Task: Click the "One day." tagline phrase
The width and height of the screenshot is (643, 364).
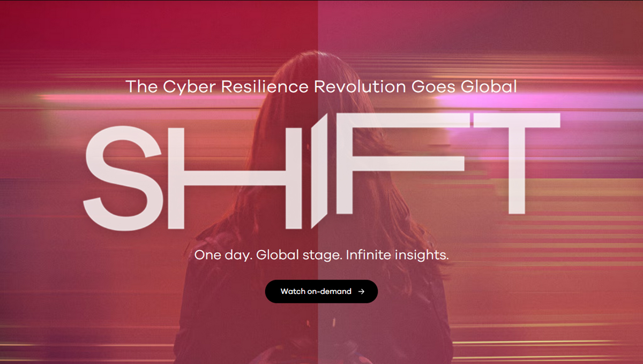Action: [223, 255]
